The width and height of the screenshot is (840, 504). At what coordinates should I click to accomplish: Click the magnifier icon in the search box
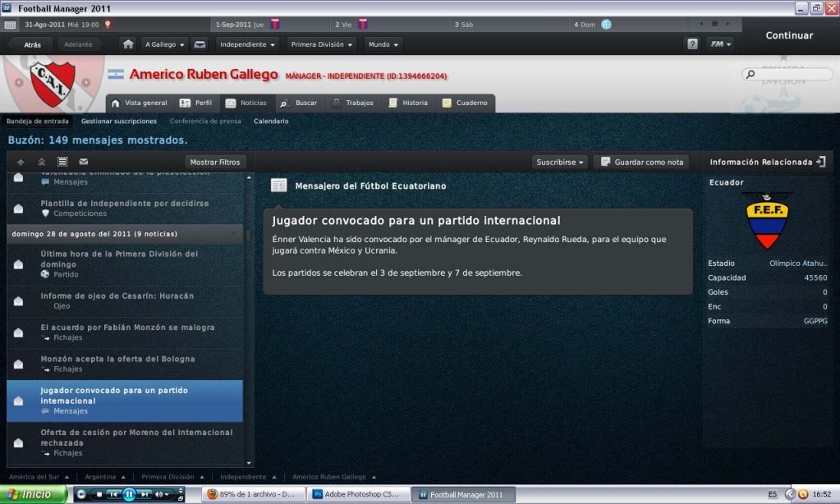(750, 75)
